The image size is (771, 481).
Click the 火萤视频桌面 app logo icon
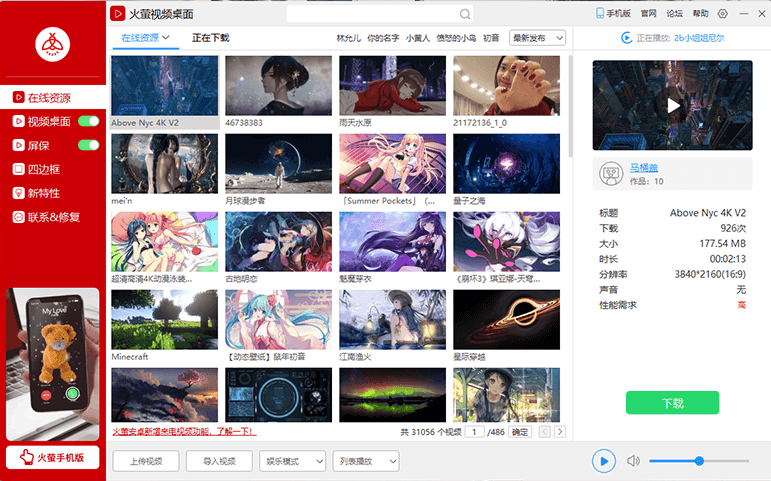coord(118,14)
